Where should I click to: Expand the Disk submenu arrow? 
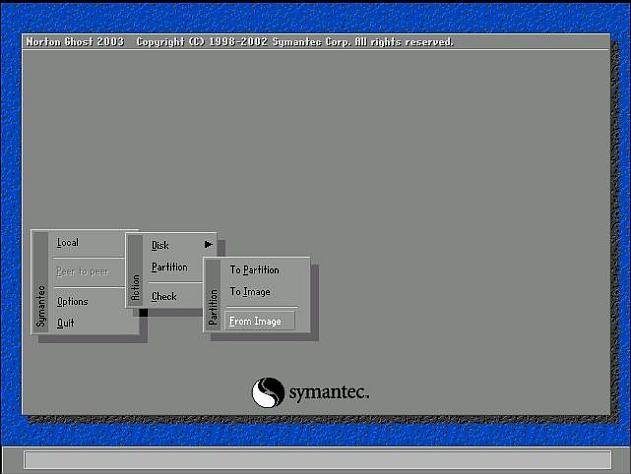tap(208, 244)
